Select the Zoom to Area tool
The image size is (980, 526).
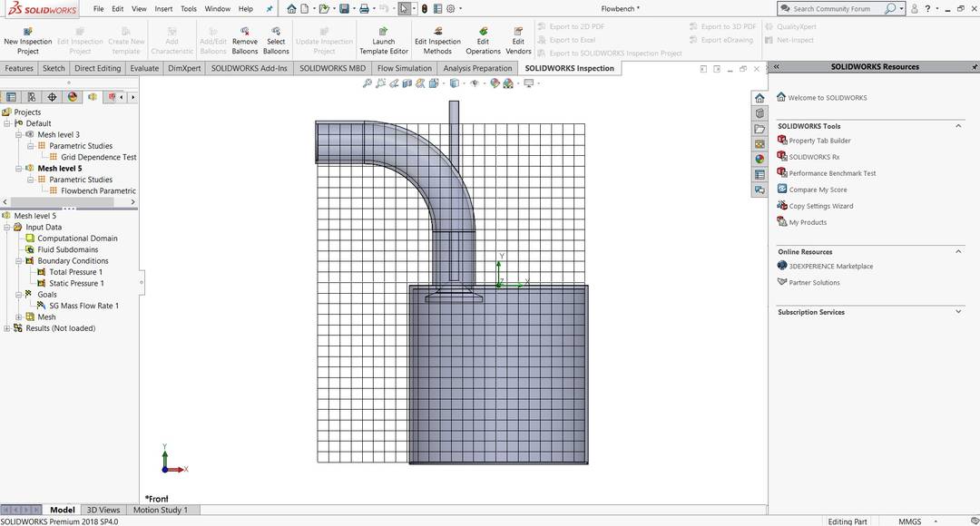tap(379, 83)
